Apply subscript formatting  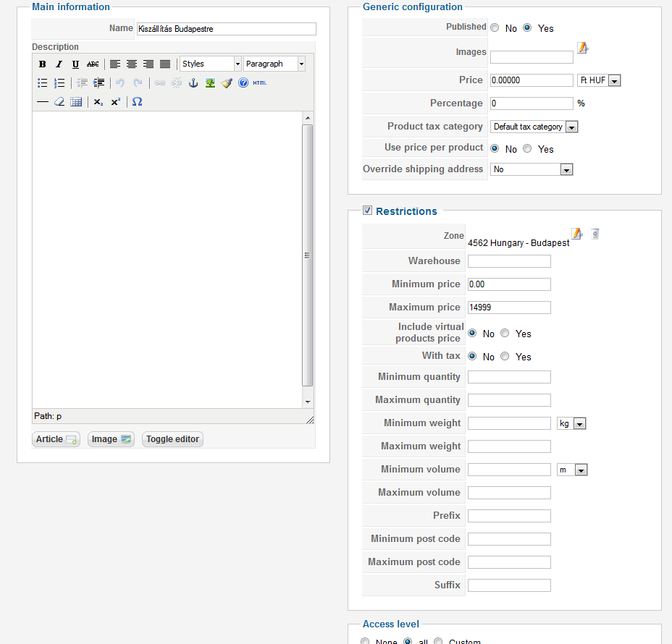[98, 102]
